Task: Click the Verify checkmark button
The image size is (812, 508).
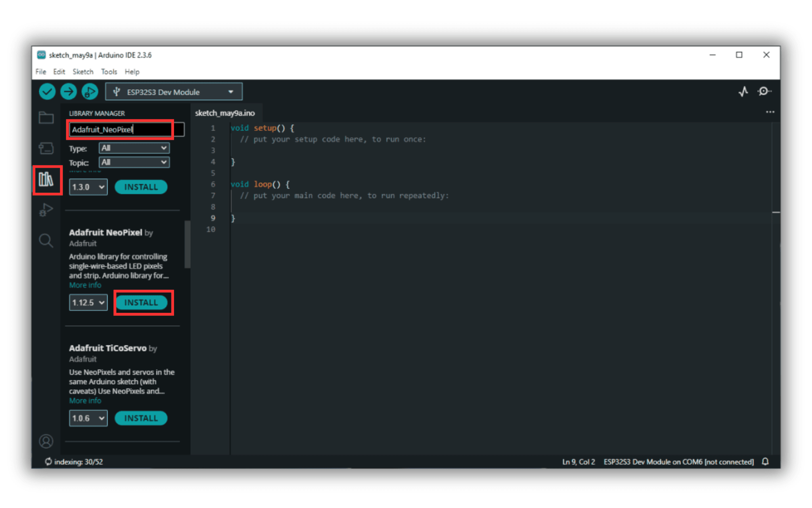Action: click(x=47, y=92)
